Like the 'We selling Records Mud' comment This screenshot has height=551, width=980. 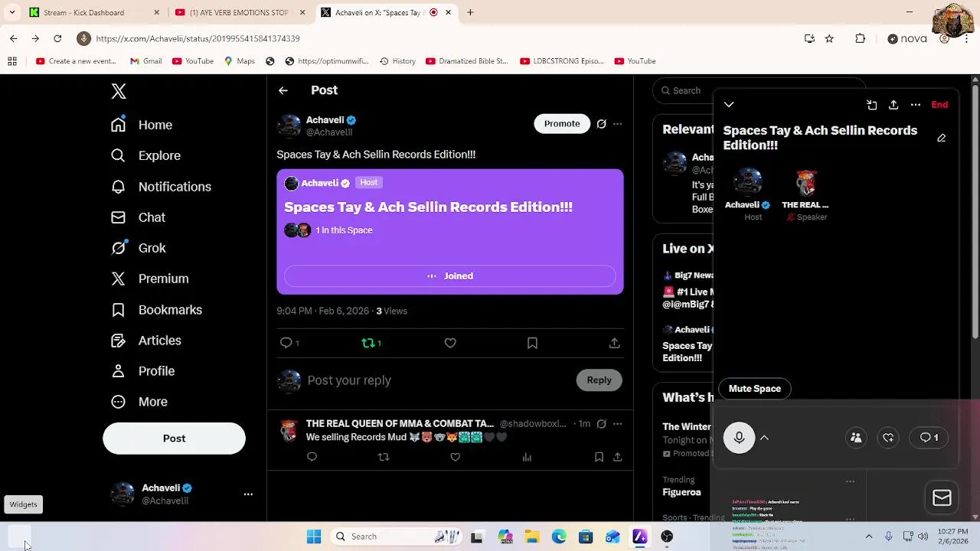point(455,457)
